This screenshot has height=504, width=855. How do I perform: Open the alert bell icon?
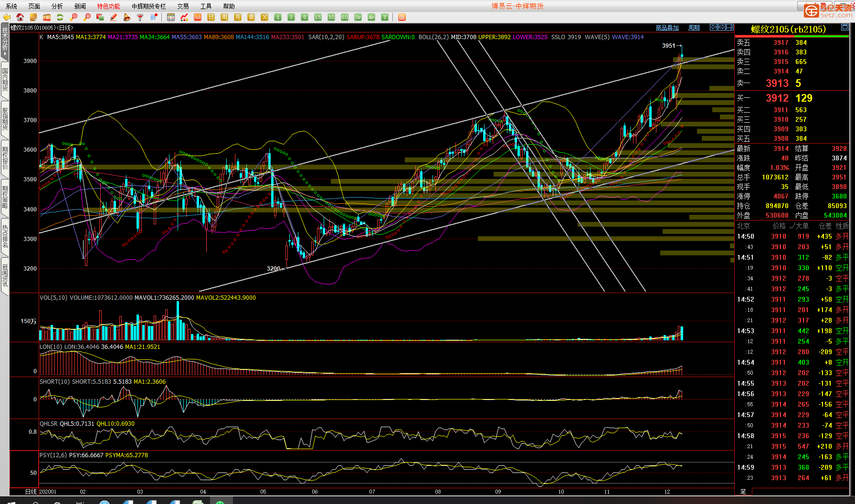127,17
